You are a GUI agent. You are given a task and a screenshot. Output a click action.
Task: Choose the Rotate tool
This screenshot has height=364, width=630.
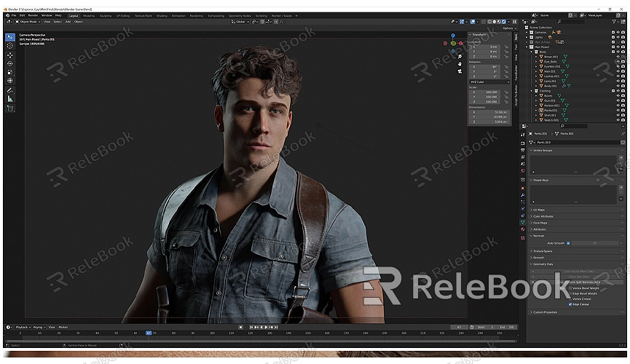[10, 63]
